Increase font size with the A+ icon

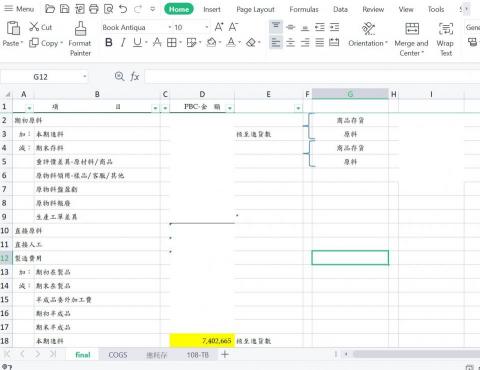pos(219,27)
